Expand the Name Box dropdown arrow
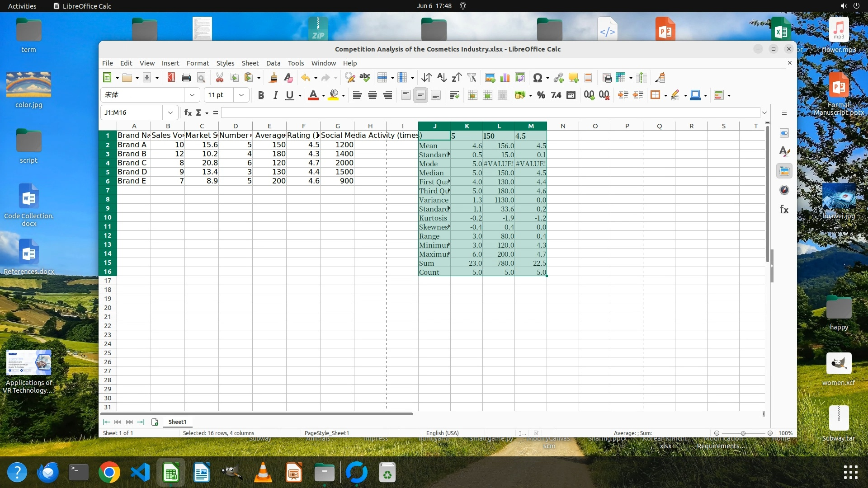This screenshot has width=868, height=488. point(170,113)
